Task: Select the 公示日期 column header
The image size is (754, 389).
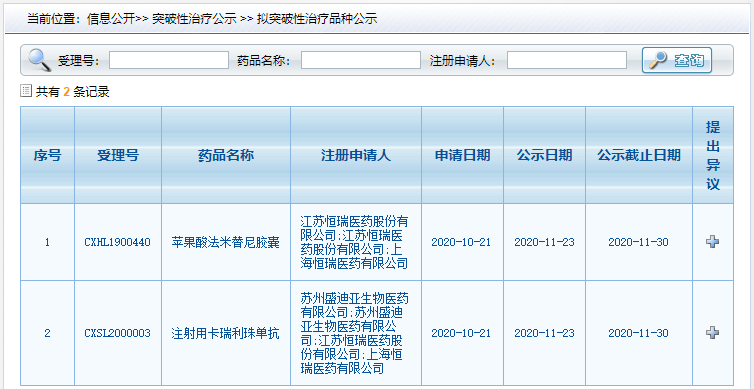Action: (x=544, y=155)
